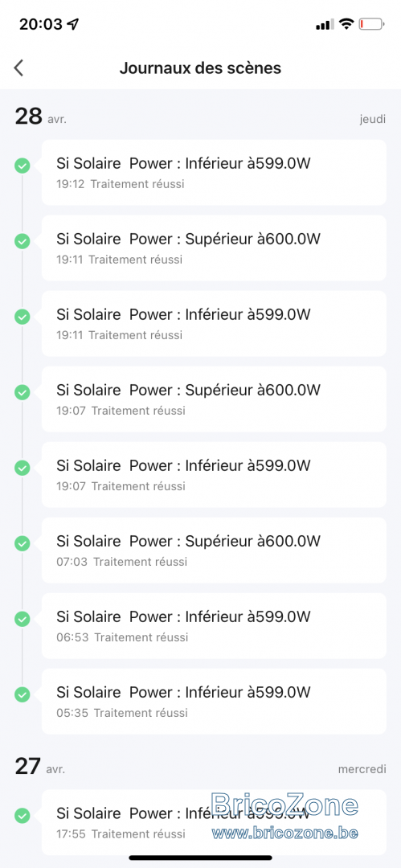Click green checkmark beside 17:55 log entry
401x868 pixels.
[23, 816]
